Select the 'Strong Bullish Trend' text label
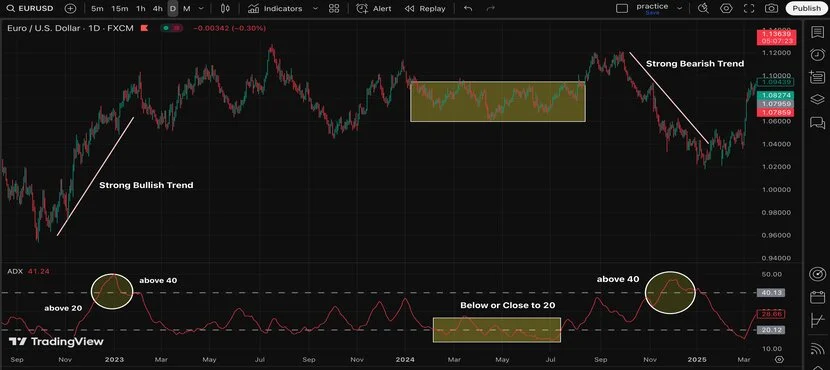Viewport: 830px width, 370px height. click(146, 185)
